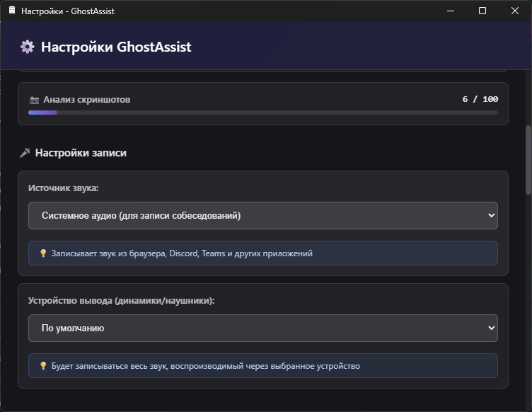Click the chevron arrow on По умолчанию selector
The height and width of the screenshot is (412, 532).
pos(492,328)
